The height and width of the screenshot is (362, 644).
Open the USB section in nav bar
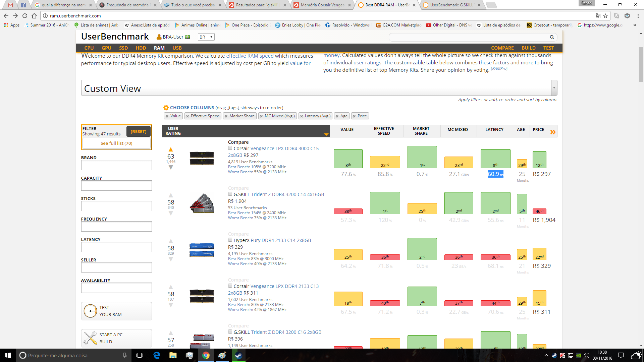point(177,48)
